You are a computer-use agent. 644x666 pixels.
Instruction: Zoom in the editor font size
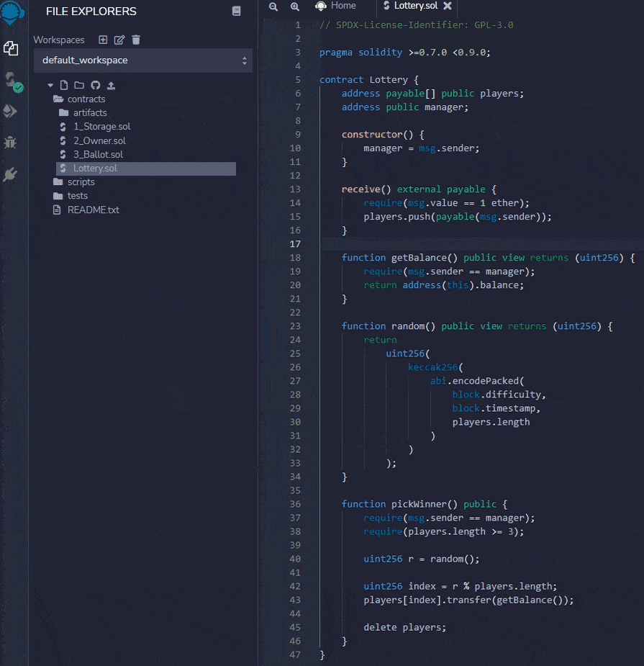pyautogui.click(x=295, y=6)
